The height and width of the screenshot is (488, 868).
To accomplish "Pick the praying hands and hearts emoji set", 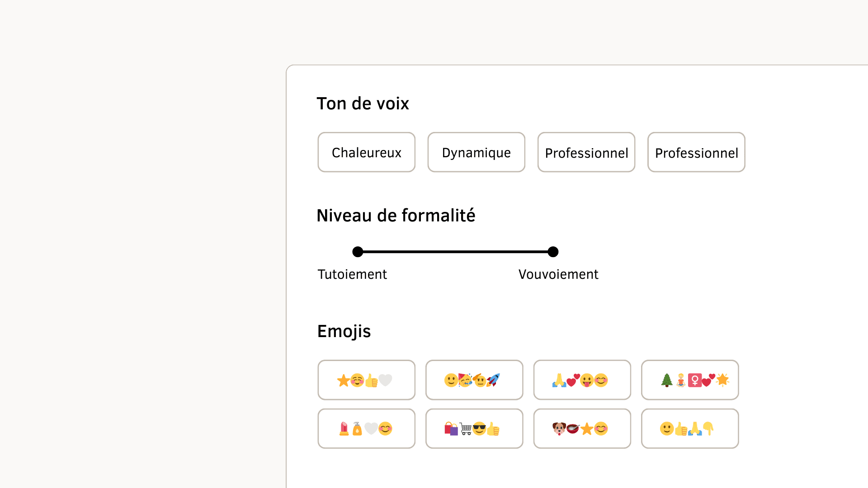I will [x=582, y=380].
